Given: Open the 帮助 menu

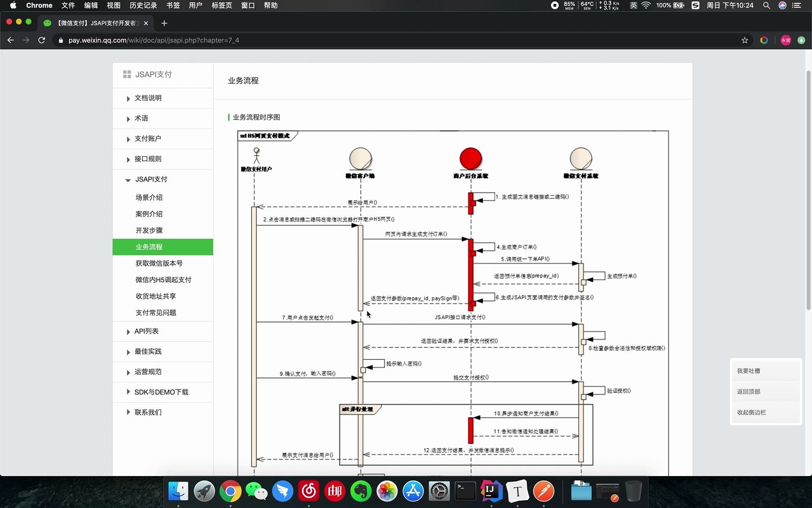Looking at the screenshot, I should point(271,6).
